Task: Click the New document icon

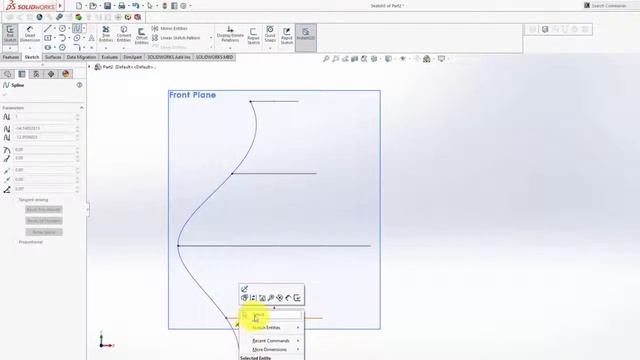Action: click(79, 6)
